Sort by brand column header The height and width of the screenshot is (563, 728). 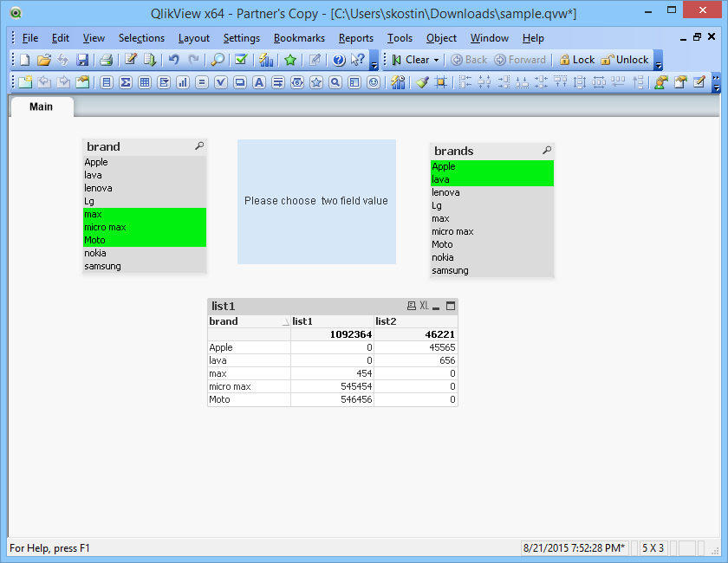click(x=249, y=321)
